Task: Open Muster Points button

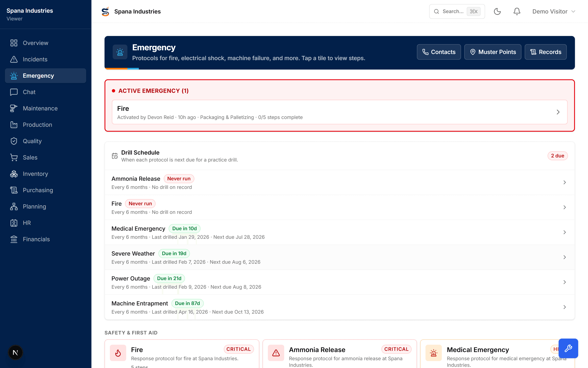Action: click(493, 52)
